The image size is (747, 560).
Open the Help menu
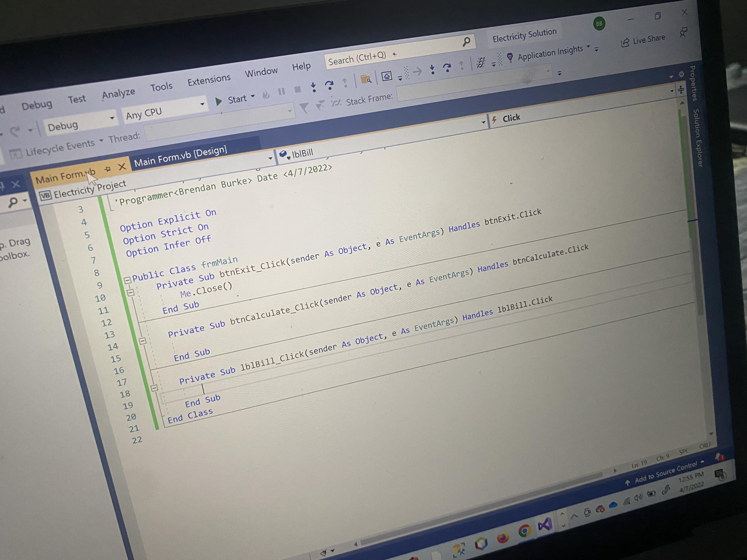point(301,66)
